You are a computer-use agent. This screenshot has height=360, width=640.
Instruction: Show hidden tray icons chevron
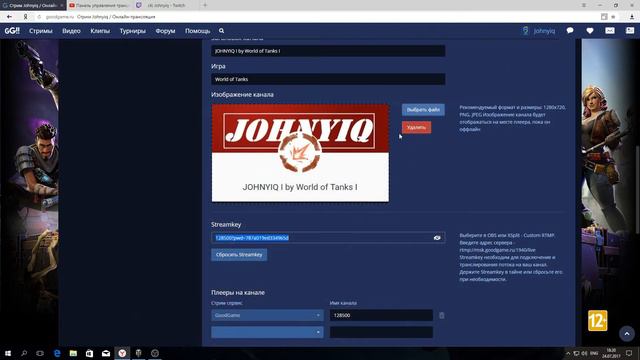(568, 353)
